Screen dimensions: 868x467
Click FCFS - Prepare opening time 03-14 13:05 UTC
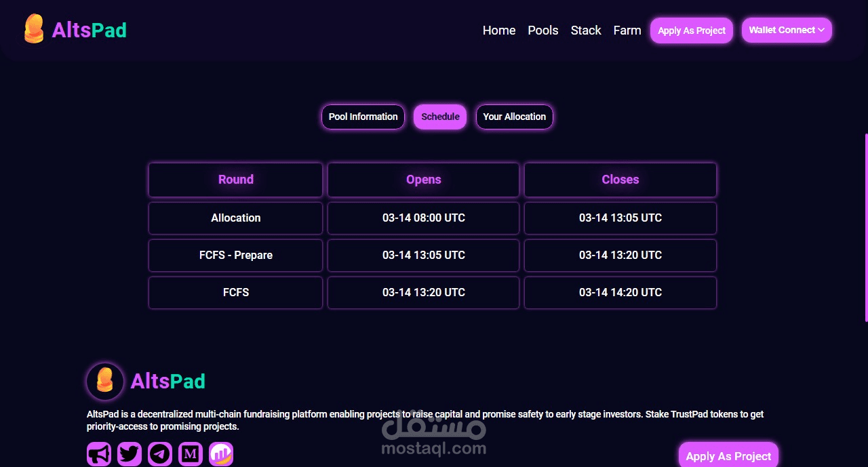click(424, 256)
